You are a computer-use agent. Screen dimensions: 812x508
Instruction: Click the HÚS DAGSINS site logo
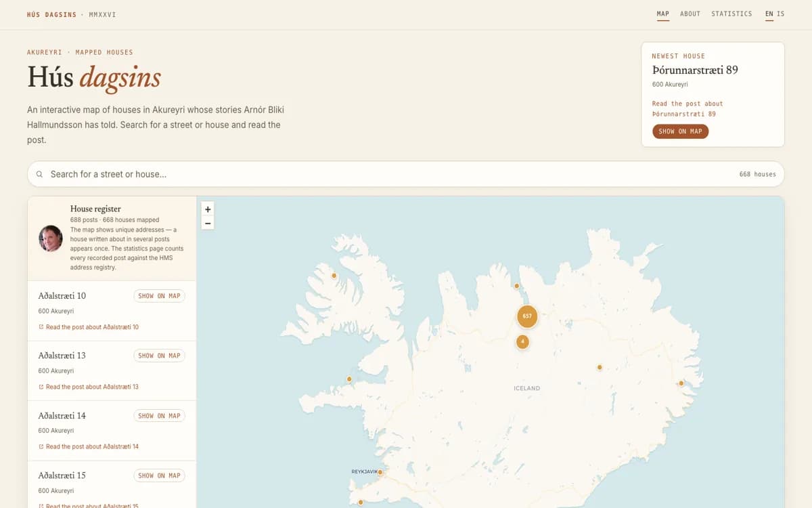[x=52, y=14]
